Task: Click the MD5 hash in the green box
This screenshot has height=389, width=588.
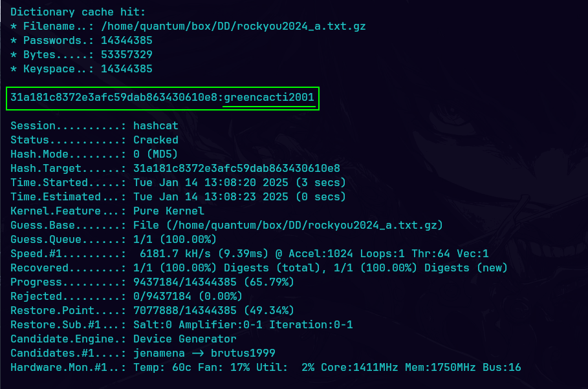Action: coord(114,98)
